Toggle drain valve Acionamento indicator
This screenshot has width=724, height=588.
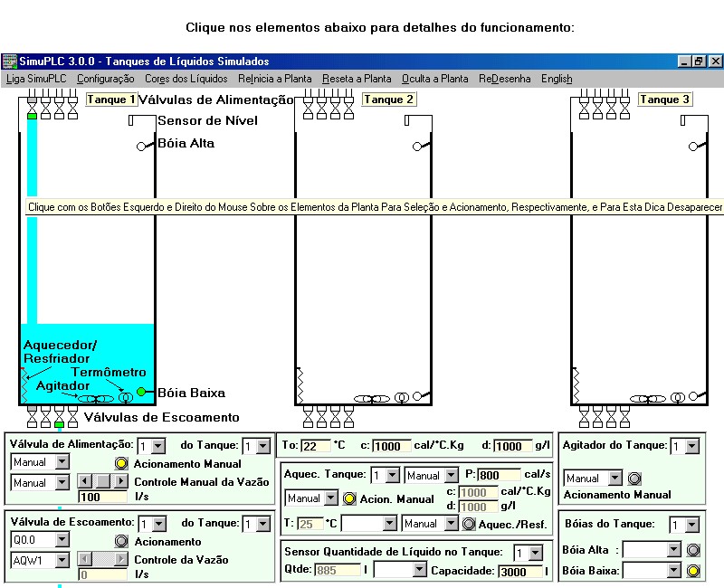pyautogui.click(x=121, y=541)
